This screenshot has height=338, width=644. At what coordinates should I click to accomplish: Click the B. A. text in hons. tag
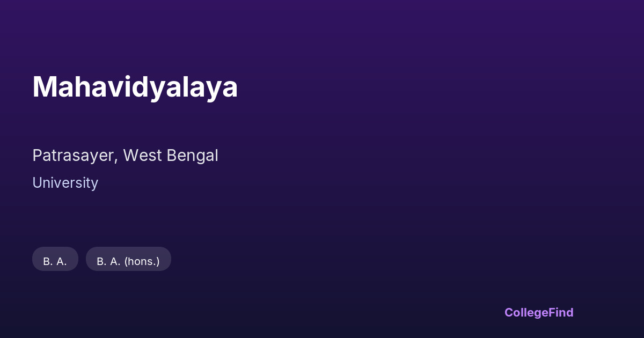pos(108,262)
